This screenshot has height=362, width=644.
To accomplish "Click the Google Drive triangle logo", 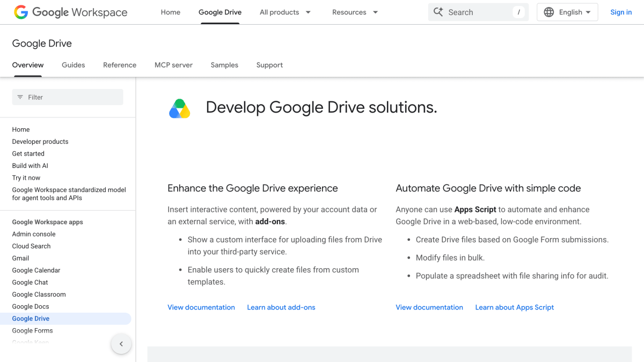I will [x=180, y=108].
